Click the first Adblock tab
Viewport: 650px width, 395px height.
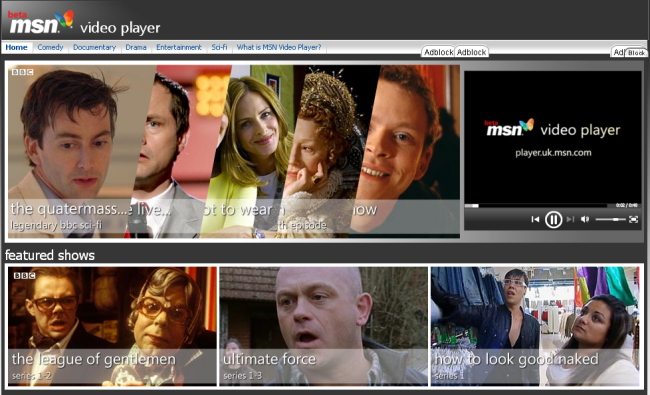point(438,52)
